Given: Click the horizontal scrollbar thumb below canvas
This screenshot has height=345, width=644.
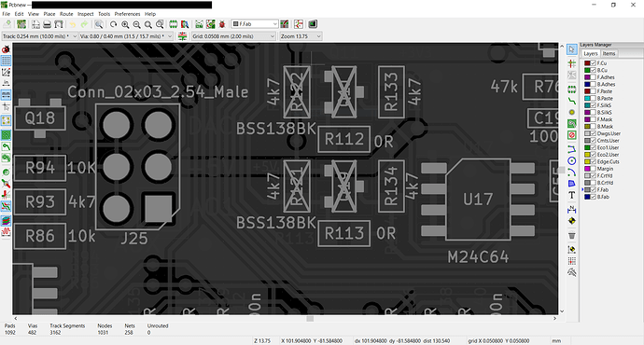Looking at the screenshot, I should (x=310, y=318).
